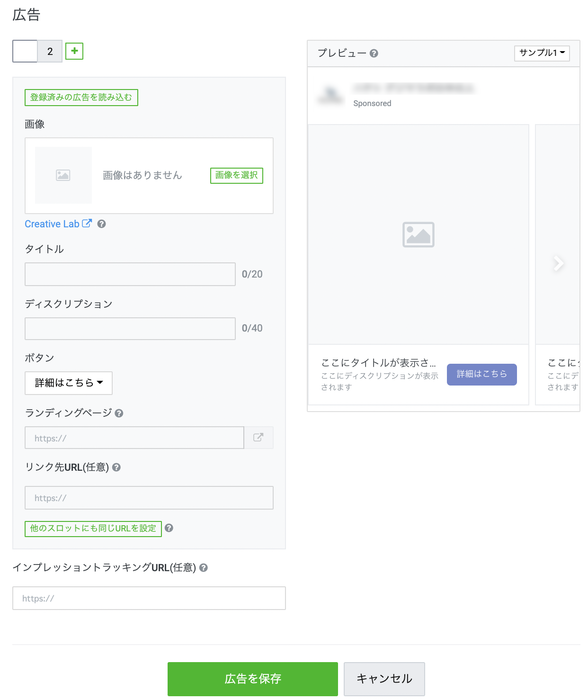Click the right chevron to see next preview card
This screenshot has height=700, width=588.
point(559,263)
